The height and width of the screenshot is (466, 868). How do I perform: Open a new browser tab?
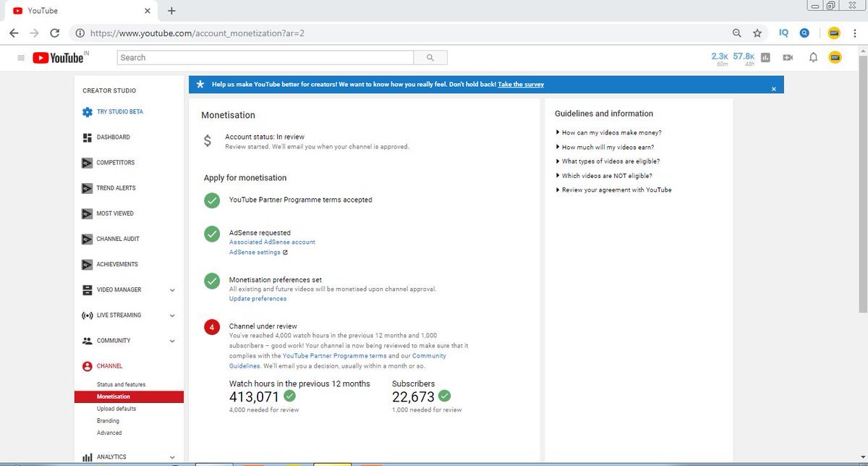(x=171, y=11)
